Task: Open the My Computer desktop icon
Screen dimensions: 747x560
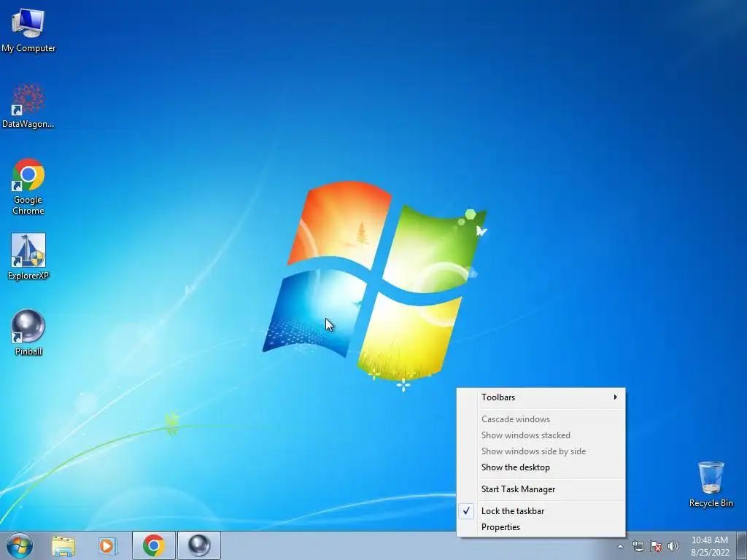Action: [x=28, y=30]
